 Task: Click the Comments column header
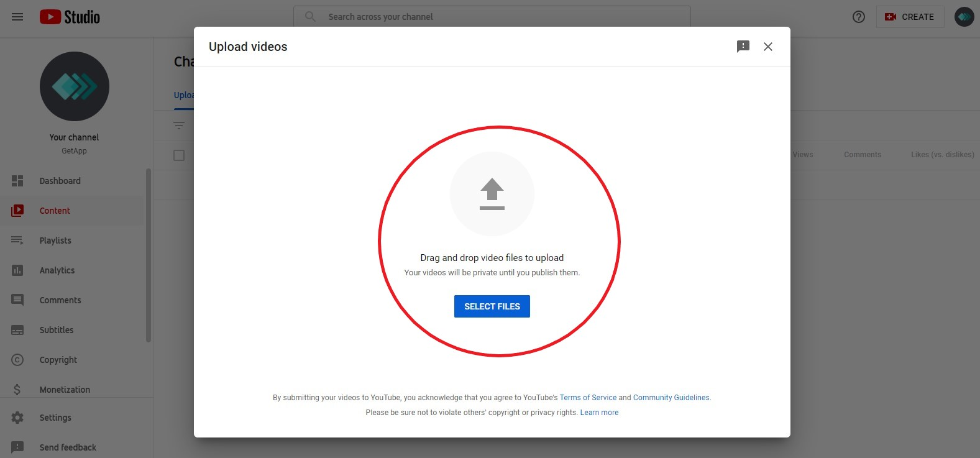coord(863,155)
